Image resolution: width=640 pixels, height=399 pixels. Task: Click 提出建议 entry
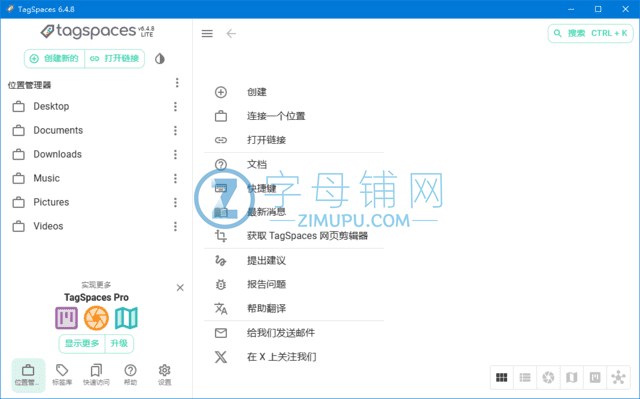[294, 261]
